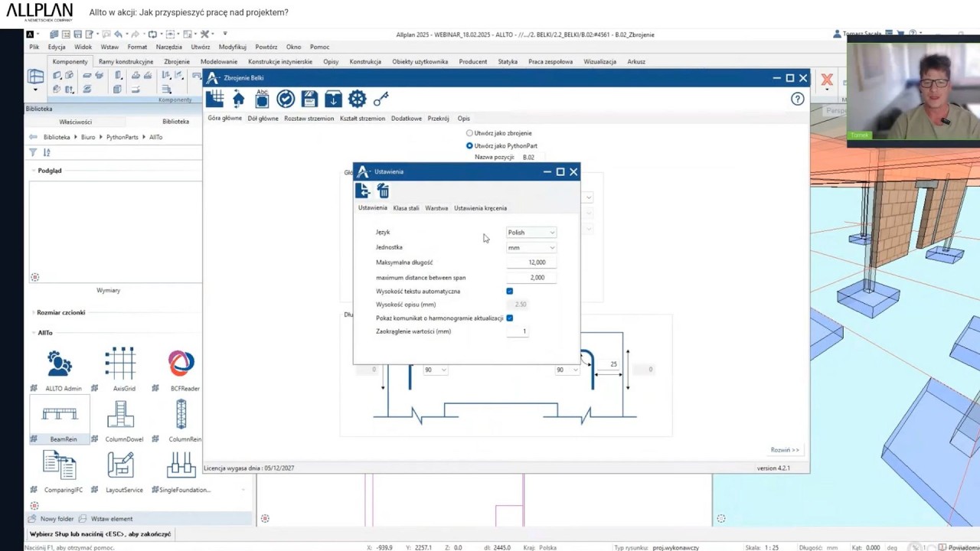The image size is (980, 551).
Task: Open the help question mark icon
Action: click(x=798, y=99)
